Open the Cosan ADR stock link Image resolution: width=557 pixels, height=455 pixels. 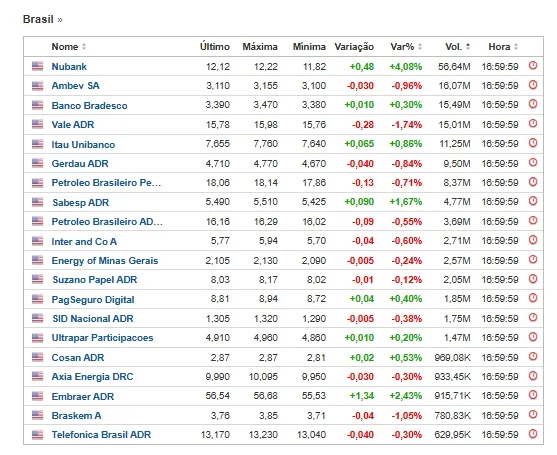tap(78, 358)
